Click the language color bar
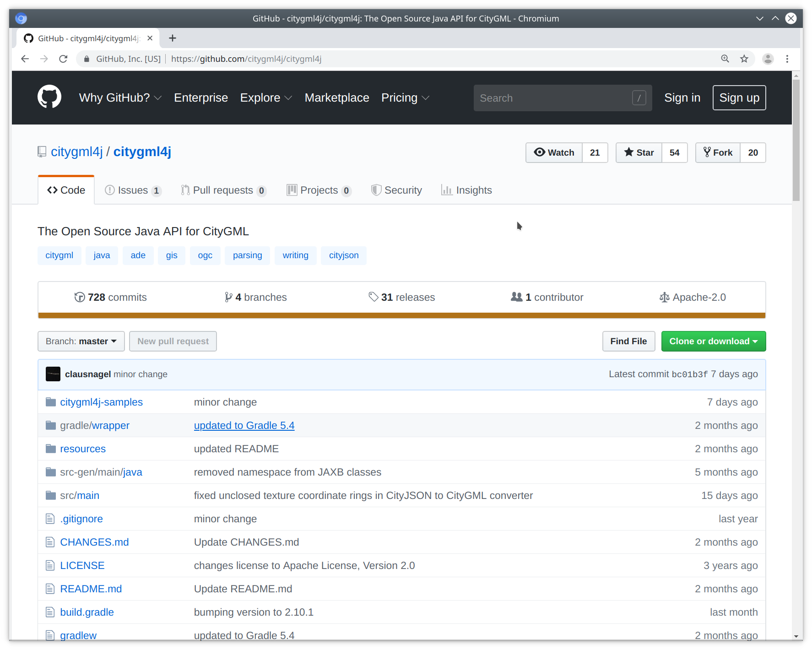812x650 pixels. tap(401, 315)
